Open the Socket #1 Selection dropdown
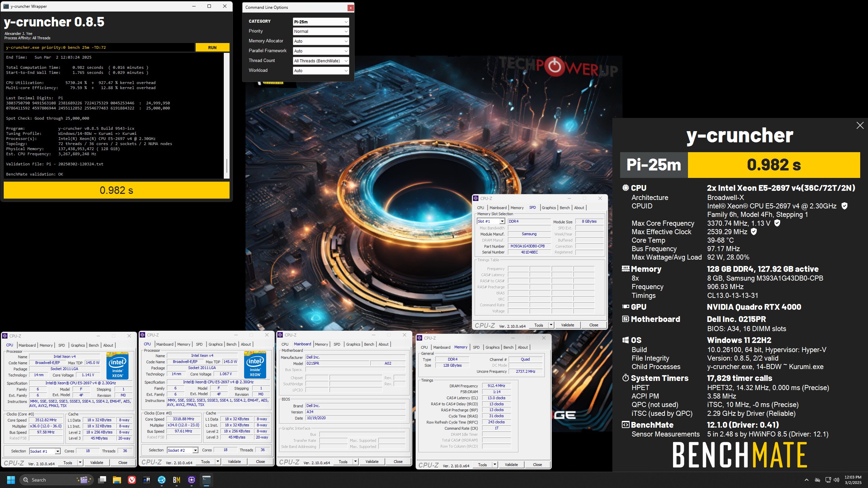The image size is (868, 488). [x=45, y=451]
